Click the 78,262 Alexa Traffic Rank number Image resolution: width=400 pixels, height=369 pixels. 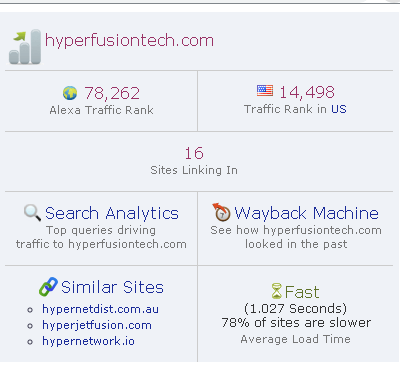click(112, 93)
